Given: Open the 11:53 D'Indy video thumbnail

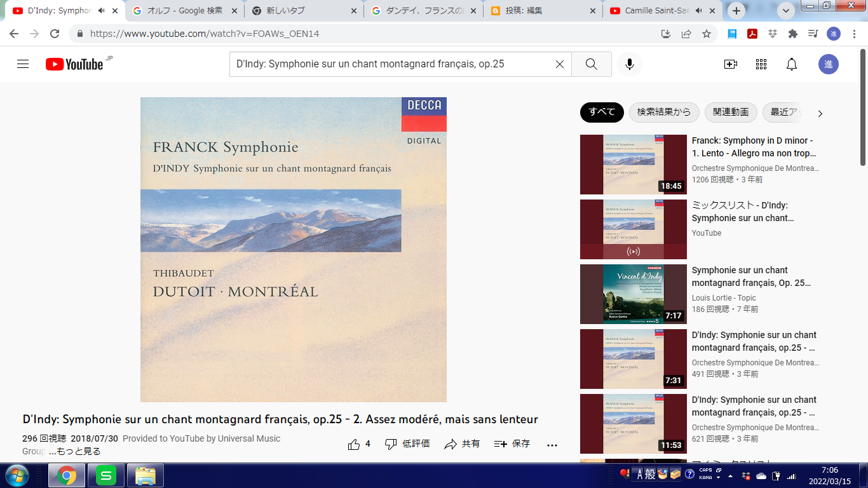Looking at the screenshot, I should 634,424.
